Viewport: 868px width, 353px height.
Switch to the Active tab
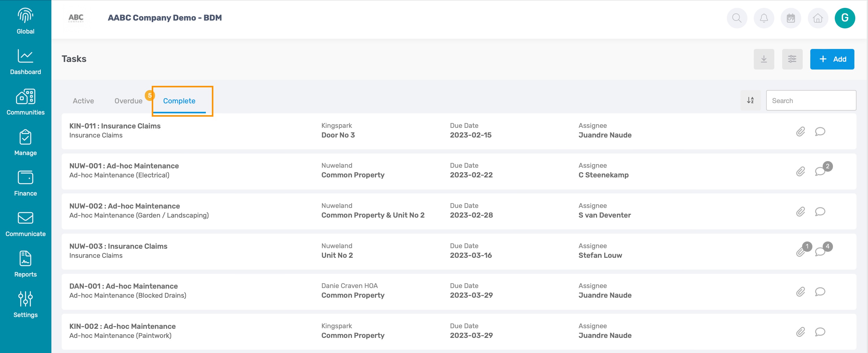[83, 101]
